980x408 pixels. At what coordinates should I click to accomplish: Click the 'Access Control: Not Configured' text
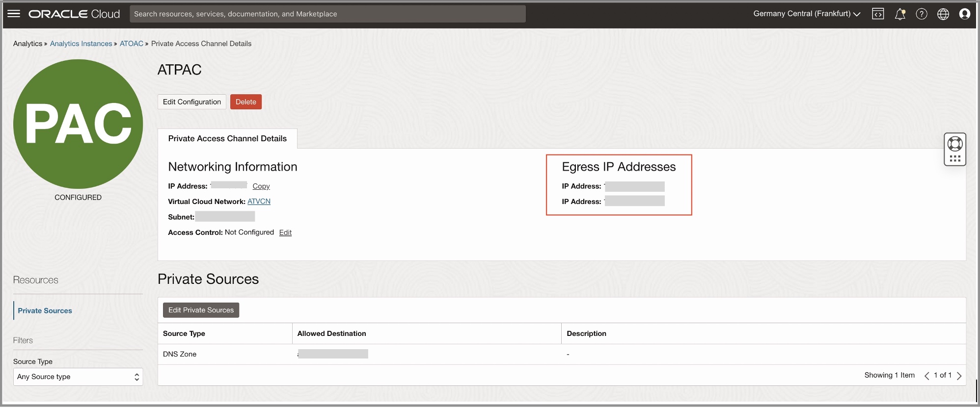[221, 232]
